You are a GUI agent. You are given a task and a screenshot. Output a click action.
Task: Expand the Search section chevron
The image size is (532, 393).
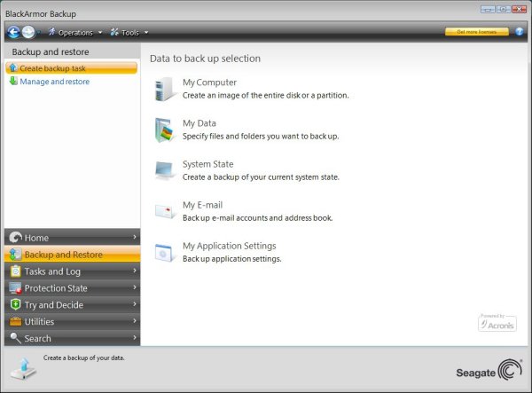135,338
